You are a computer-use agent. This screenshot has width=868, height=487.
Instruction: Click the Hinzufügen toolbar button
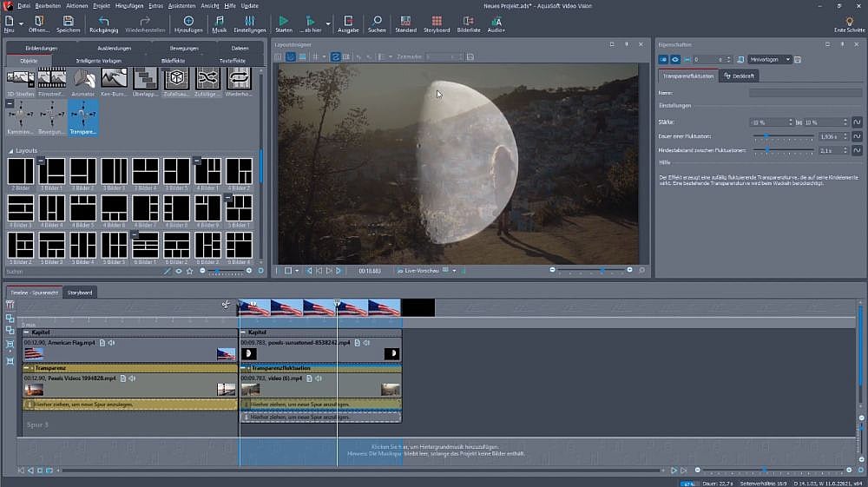point(188,20)
